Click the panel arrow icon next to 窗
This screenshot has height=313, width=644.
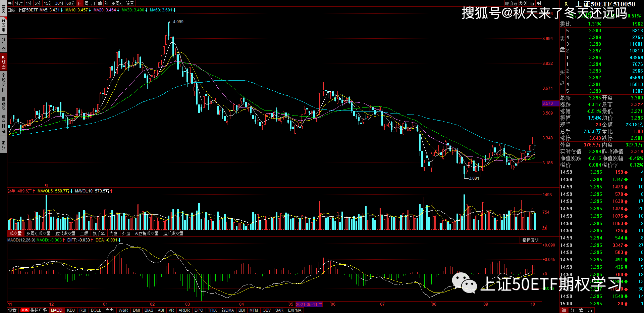tap(539, 3)
